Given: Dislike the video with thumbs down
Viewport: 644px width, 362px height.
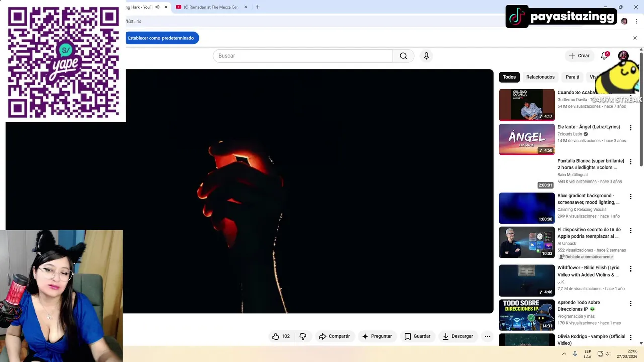Looking at the screenshot, I should click(x=303, y=336).
